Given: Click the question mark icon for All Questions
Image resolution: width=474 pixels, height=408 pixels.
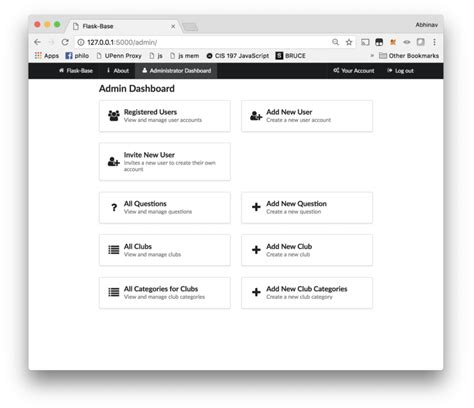Looking at the screenshot, I should [x=114, y=207].
